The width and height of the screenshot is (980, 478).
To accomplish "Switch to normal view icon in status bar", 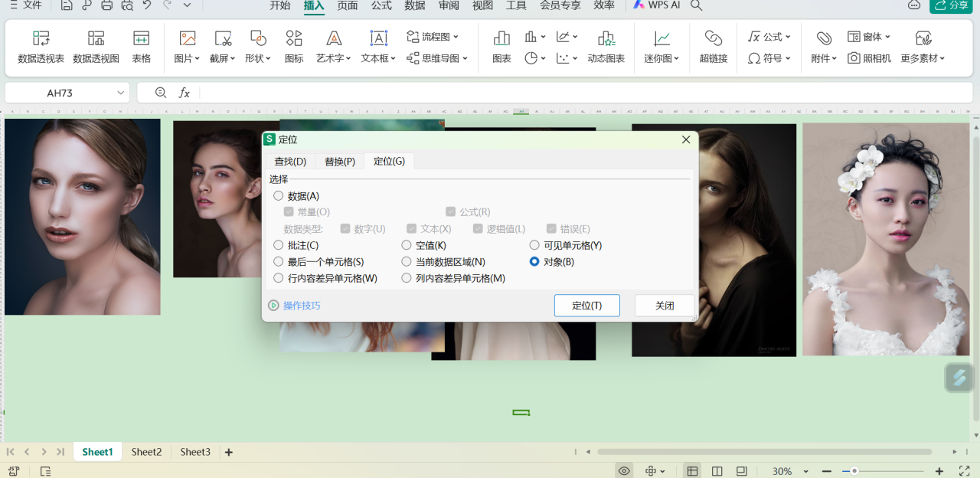I will (x=692, y=471).
